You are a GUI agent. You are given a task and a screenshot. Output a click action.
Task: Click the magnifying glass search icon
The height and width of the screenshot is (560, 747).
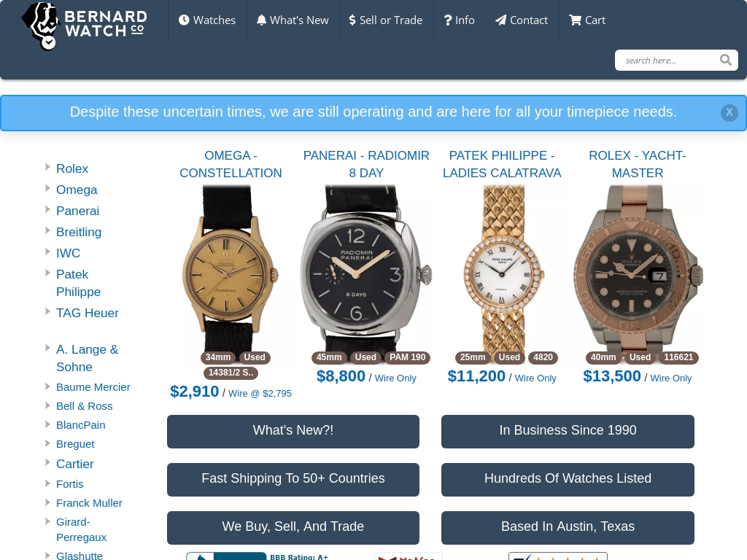(726, 60)
